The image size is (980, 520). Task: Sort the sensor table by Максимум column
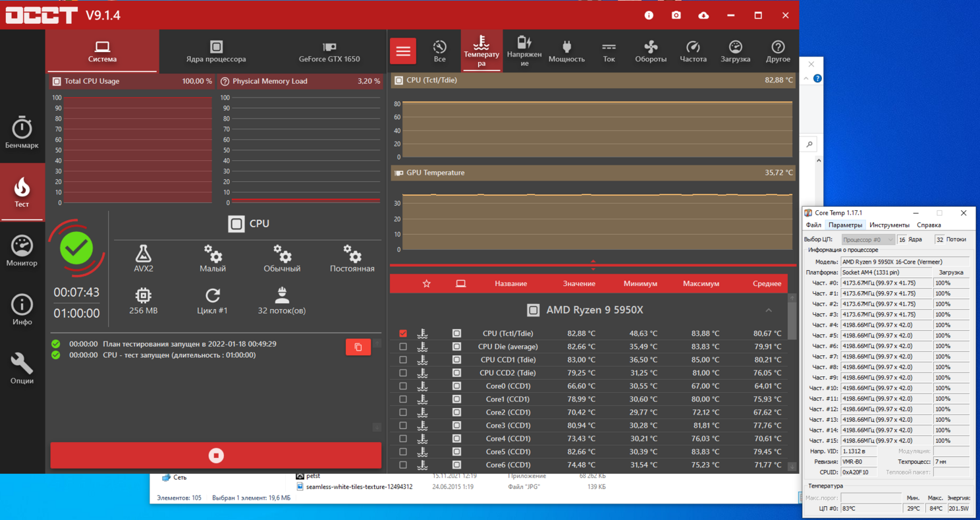pyautogui.click(x=701, y=283)
